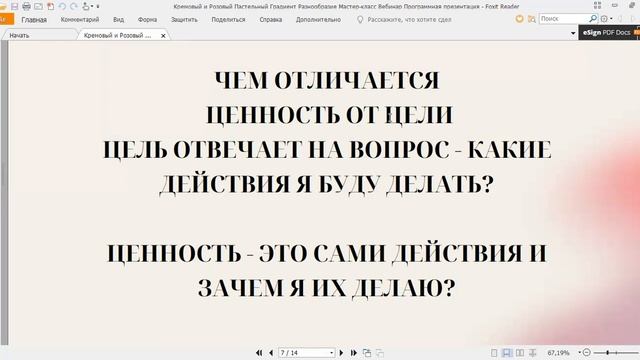Viewport: 640px width, 360px height.
Task: Go to the Поделиться ribbon tab
Action: pos(229,20)
